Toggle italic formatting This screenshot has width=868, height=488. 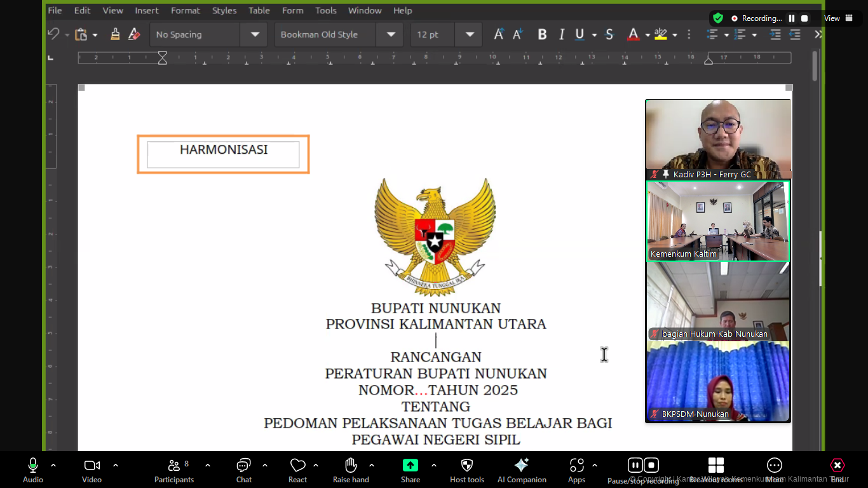pyautogui.click(x=561, y=34)
